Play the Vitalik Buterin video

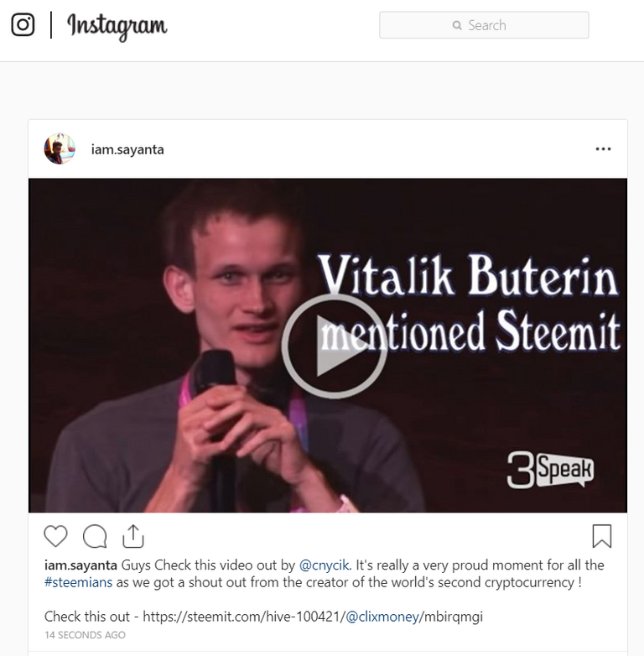334,346
